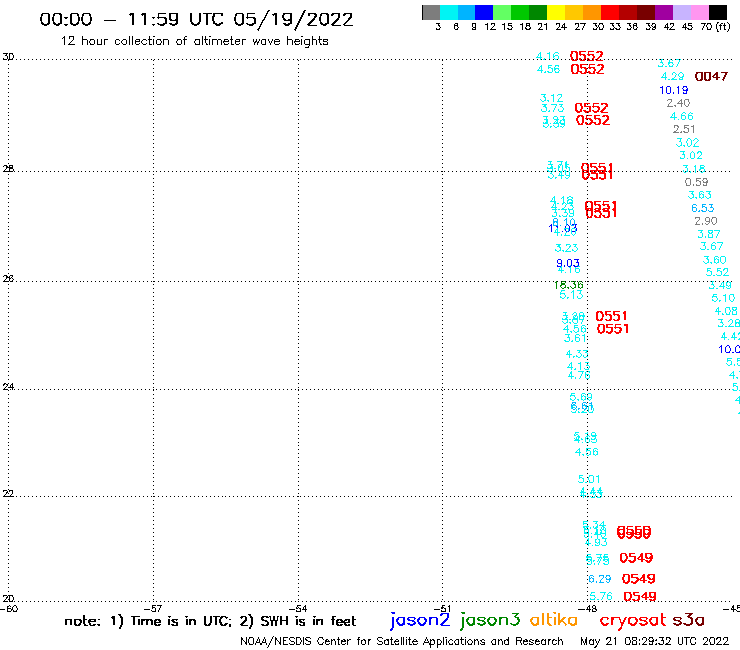Click the '3.23' wave height value
This screenshot has width=740, height=650.
click(566, 248)
